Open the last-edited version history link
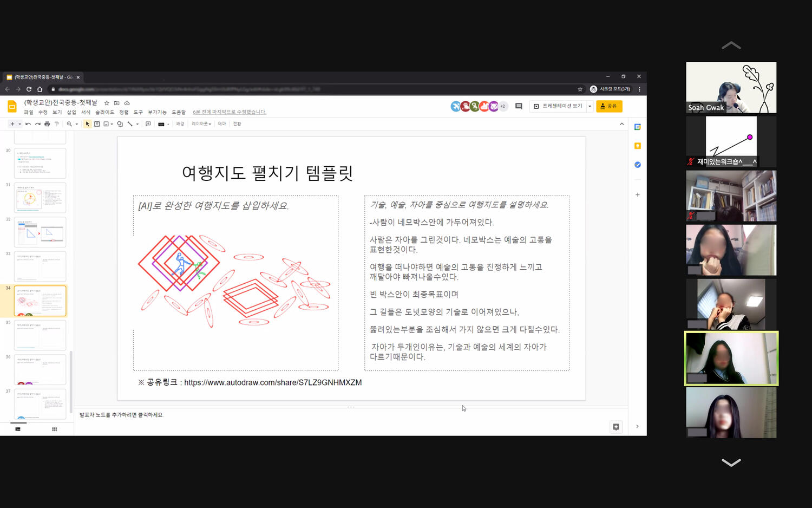The width and height of the screenshot is (812, 508). (230, 112)
